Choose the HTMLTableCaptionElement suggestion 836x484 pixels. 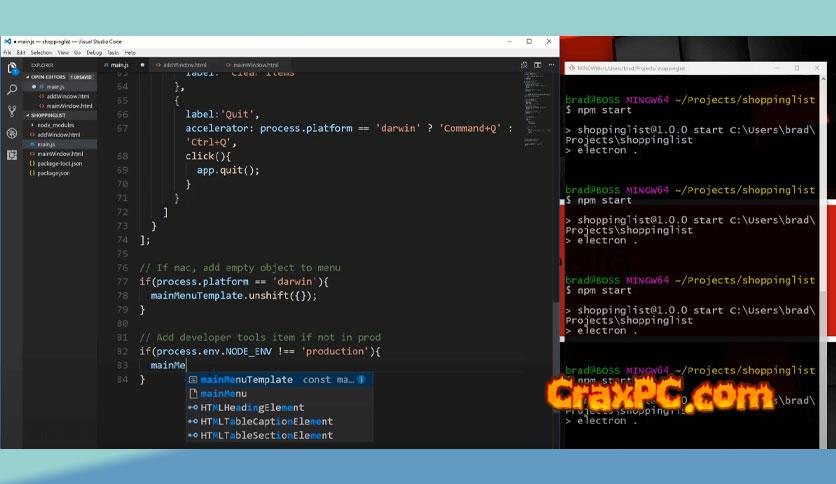279,421
